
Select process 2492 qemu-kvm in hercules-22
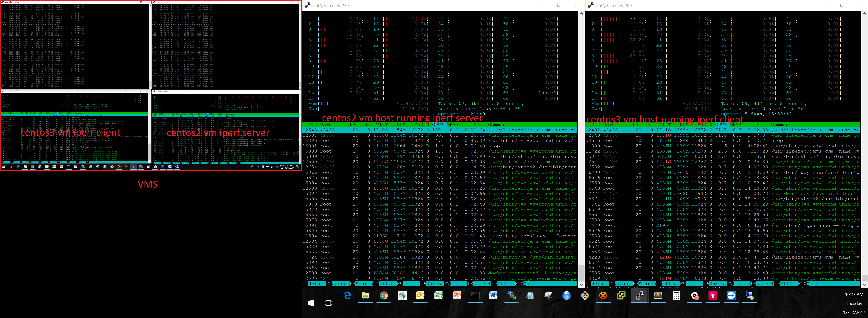pyautogui.click(x=722, y=130)
